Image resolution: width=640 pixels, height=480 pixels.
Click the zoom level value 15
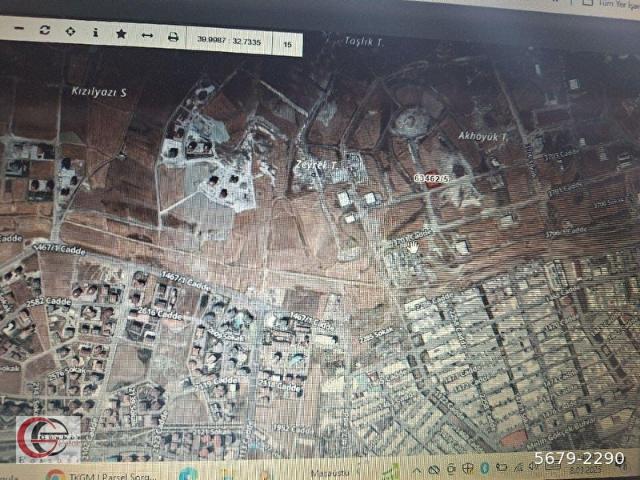287,44
